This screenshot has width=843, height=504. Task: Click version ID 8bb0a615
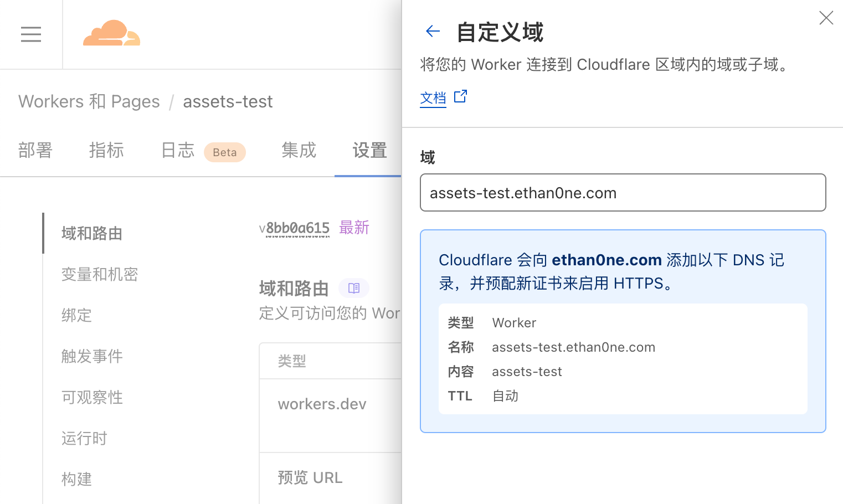[297, 228]
